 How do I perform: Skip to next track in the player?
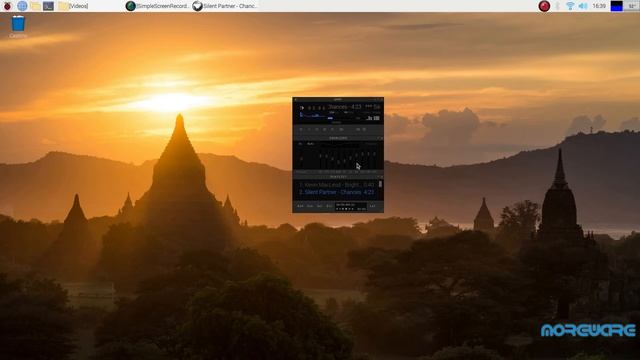pos(332,129)
